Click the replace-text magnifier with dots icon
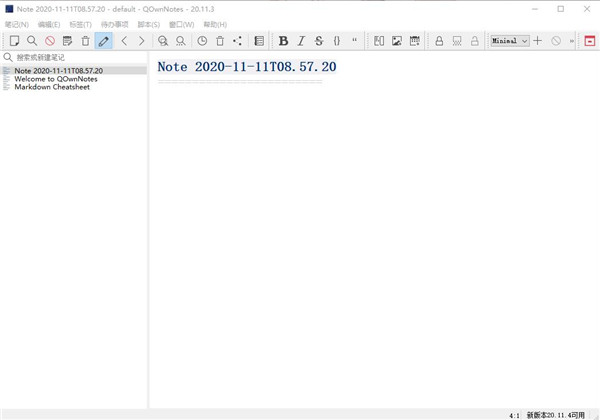 click(x=181, y=41)
